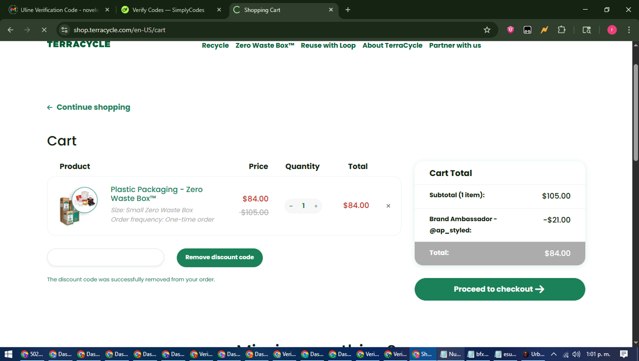Open the Urb... app in taskbar

click(533, 354)
